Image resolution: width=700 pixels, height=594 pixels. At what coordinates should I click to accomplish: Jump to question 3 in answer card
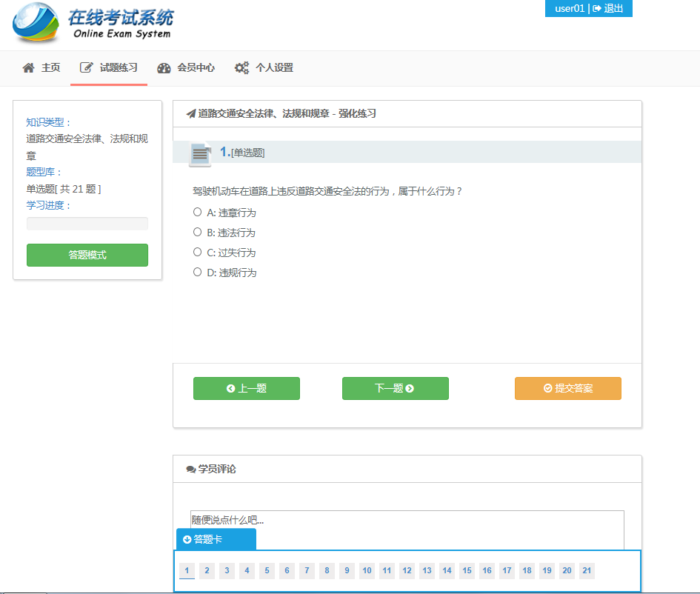click(227, 570)
